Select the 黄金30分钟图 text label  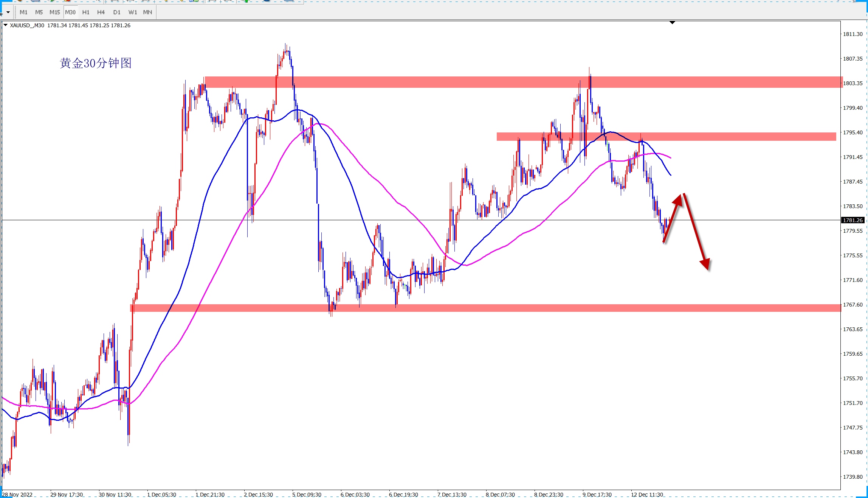tap(96, 63)
